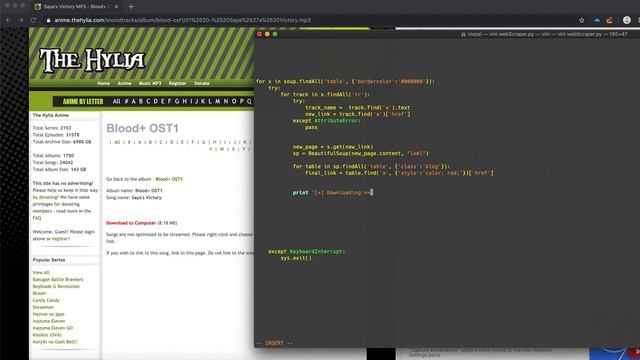Open Bakugan Battle Brawlers series
The width and height of the screenshot is (640, 360).
(58, 280)
